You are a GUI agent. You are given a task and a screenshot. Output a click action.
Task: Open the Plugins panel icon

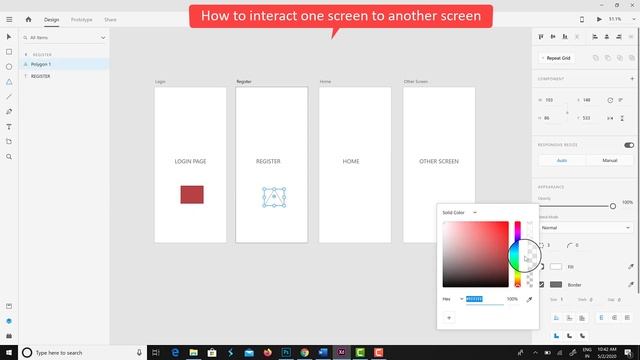point(9,336)
